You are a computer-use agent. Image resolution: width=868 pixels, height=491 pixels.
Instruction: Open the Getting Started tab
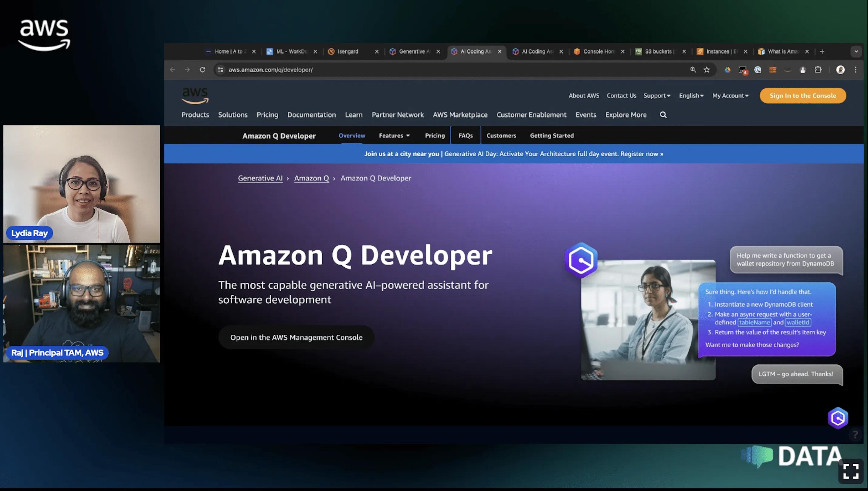[x=552, y=136]
